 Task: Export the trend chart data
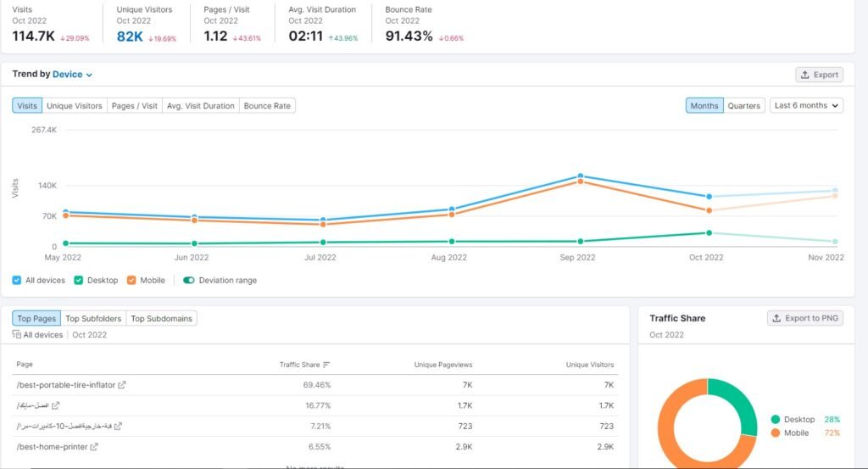click(x=819, y=75)
